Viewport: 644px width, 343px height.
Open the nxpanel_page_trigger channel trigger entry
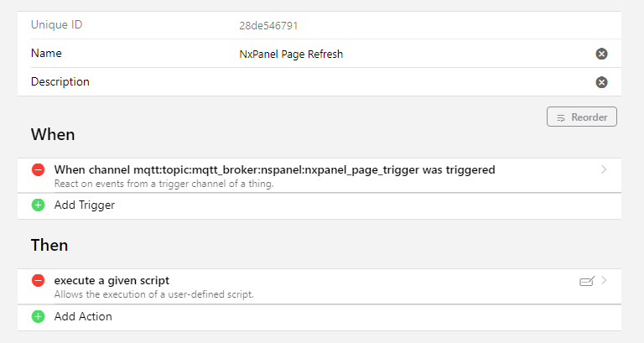pos(274,169)
